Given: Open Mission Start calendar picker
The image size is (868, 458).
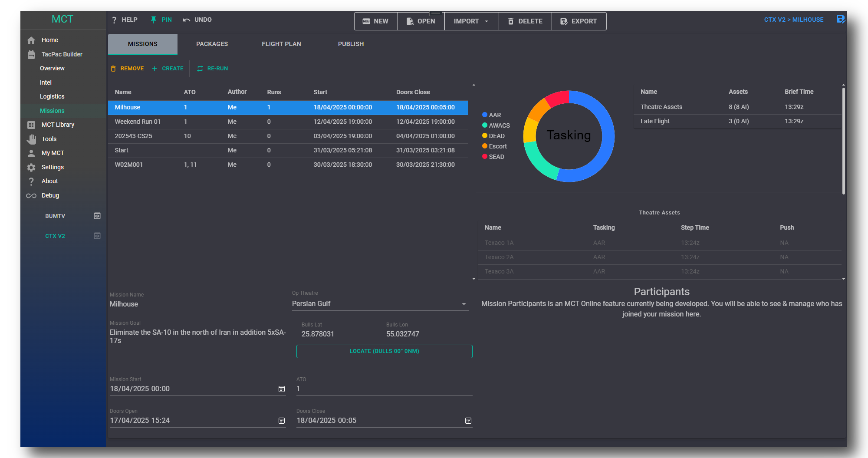Looking at the screenshot, I should tap(282, 389).
